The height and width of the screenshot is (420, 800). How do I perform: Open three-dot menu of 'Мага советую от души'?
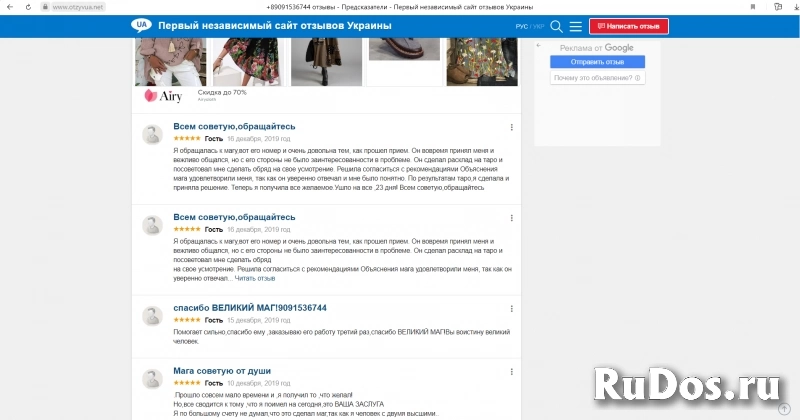coord(512,372)
